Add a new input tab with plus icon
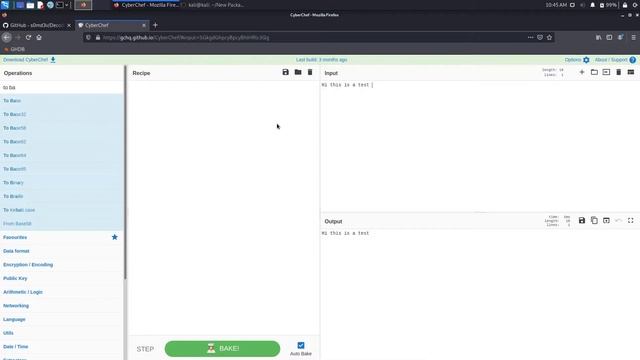The height and width of the screenshot is (360, 640). coord(582,72)
